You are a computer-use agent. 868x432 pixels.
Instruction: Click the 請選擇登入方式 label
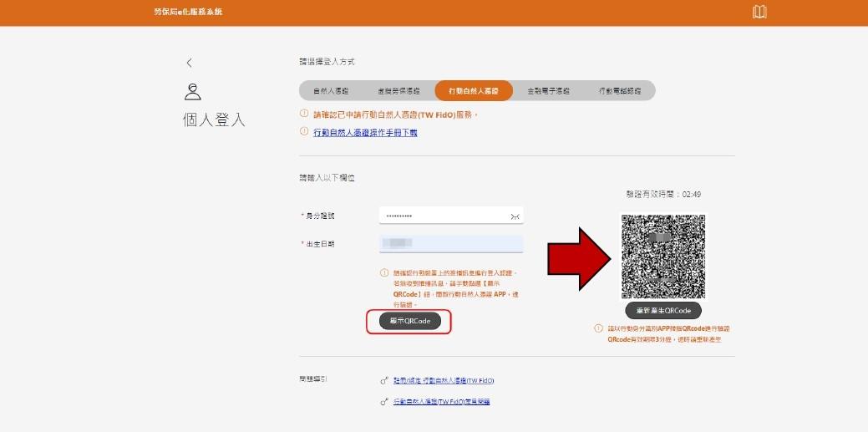[327, 62]
